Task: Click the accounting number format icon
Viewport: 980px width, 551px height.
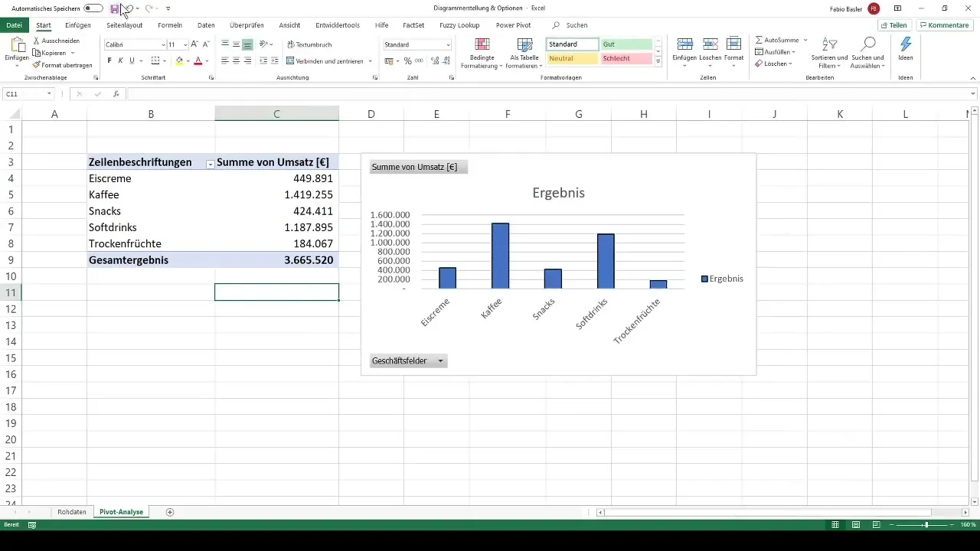Action: [x=388, y=60]
